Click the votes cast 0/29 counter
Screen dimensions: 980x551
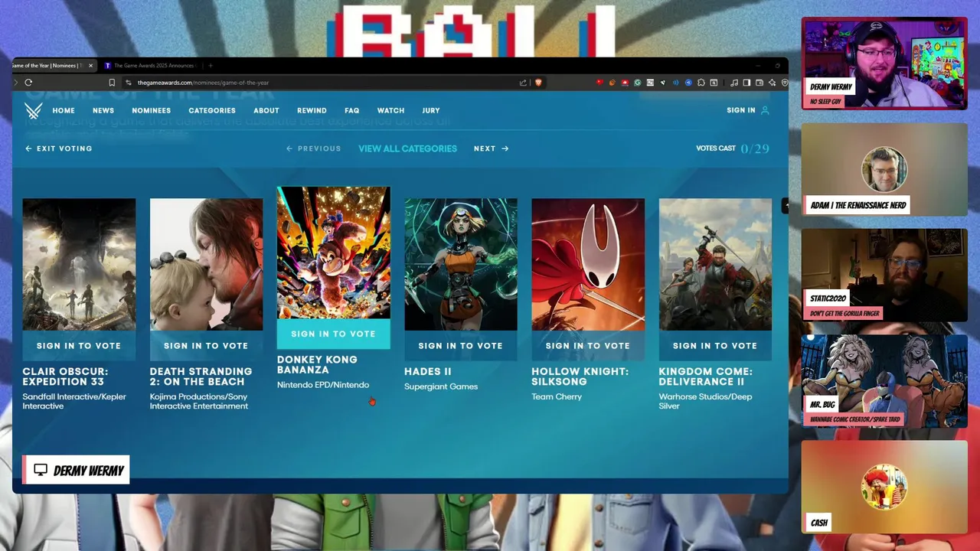pos(733,148)
